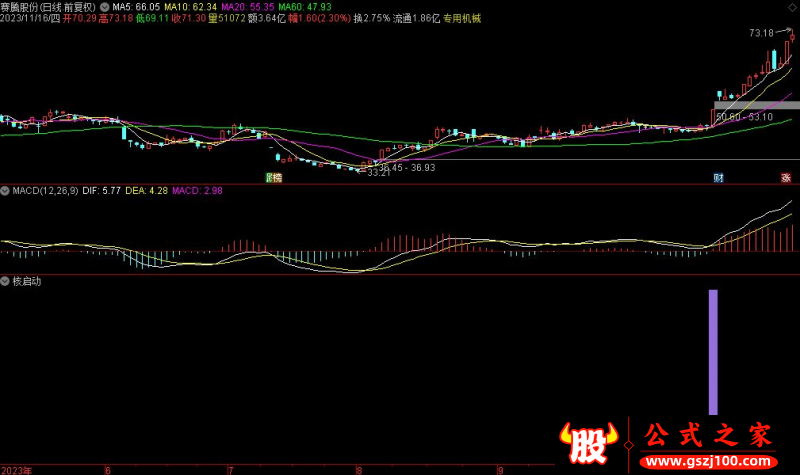The image size is (800, 475).
Task: Click the 33.21 lowest price label
Action: coord(379,173)
